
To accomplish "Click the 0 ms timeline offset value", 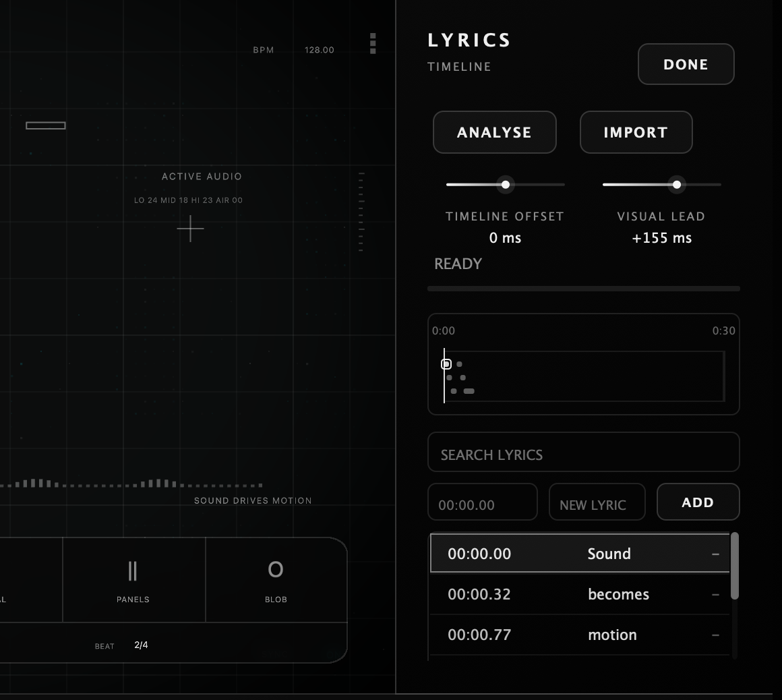I will point(505,238).
